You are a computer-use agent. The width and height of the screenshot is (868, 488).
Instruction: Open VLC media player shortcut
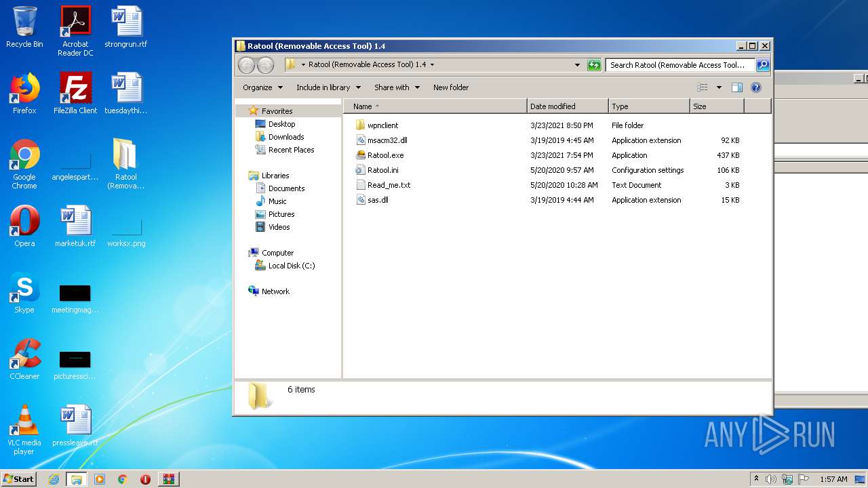pos(24,430)
